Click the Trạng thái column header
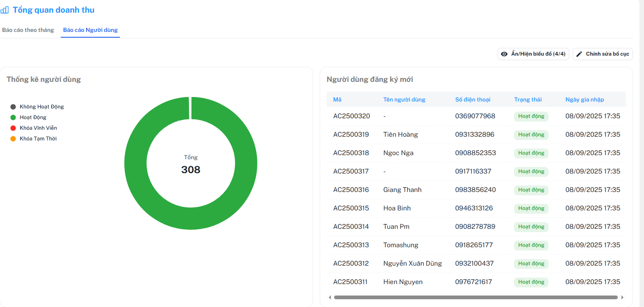 click(x=528, y=99)
